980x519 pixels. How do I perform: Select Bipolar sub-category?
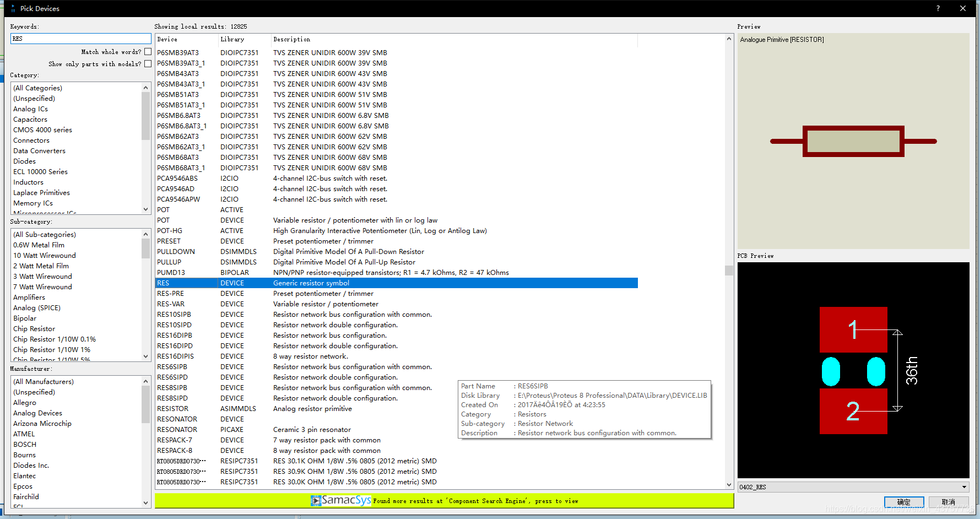[x=25, y=318]
